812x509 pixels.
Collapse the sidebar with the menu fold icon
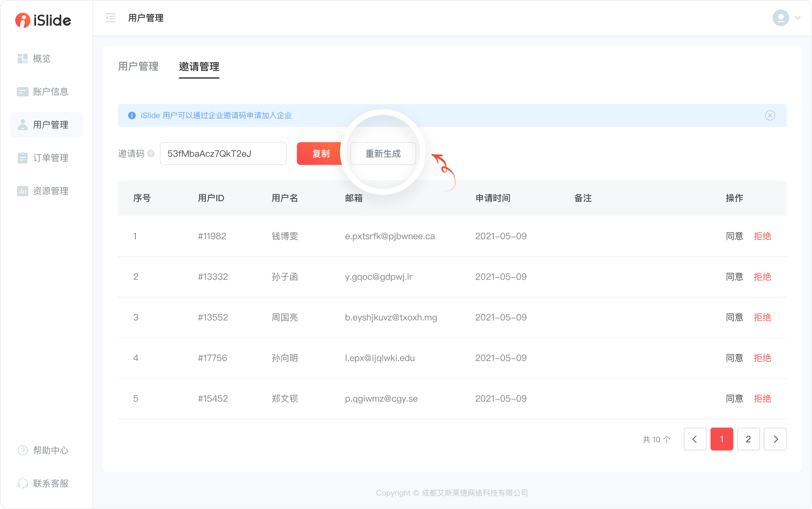click(110, 18)
